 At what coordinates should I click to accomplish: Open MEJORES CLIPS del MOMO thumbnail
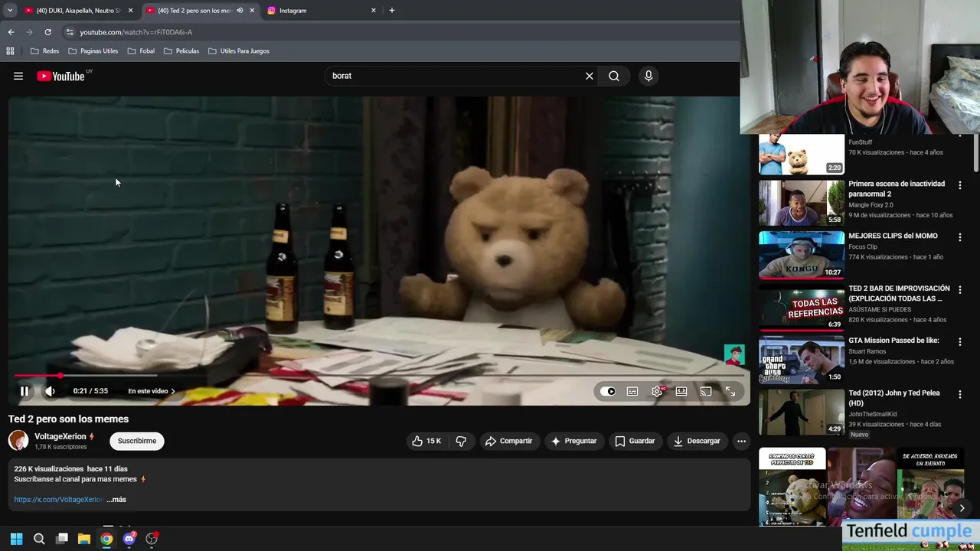pyautogui.click(x=802, y=255)
